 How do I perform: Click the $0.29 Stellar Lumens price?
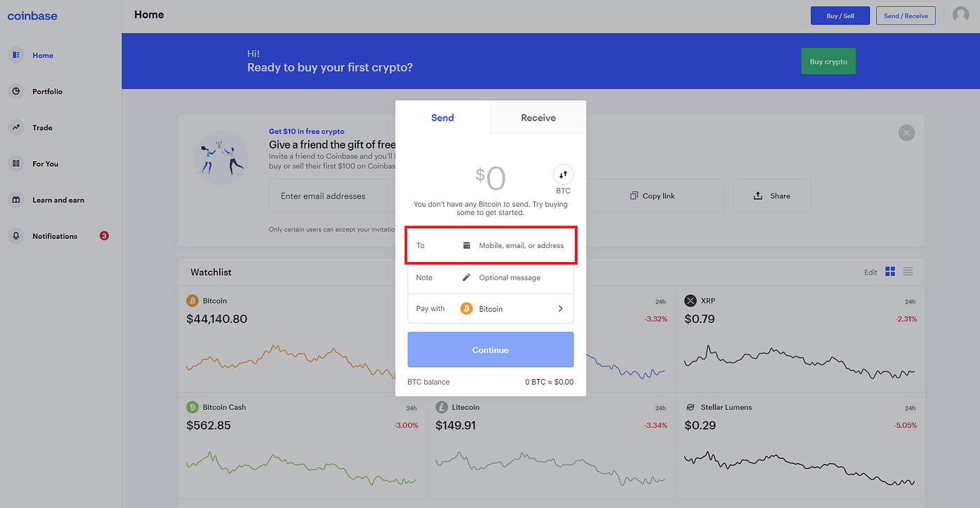701,425
